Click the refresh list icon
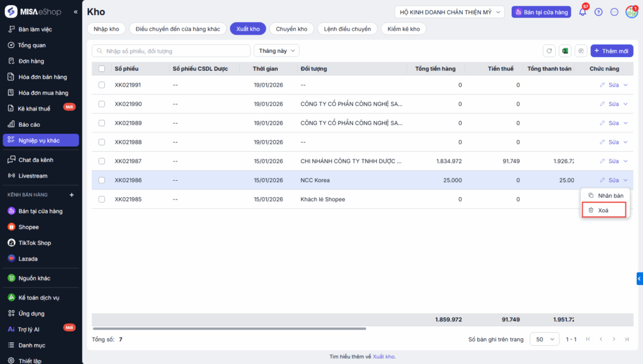 pyautogui.click(x=549, y=51)
